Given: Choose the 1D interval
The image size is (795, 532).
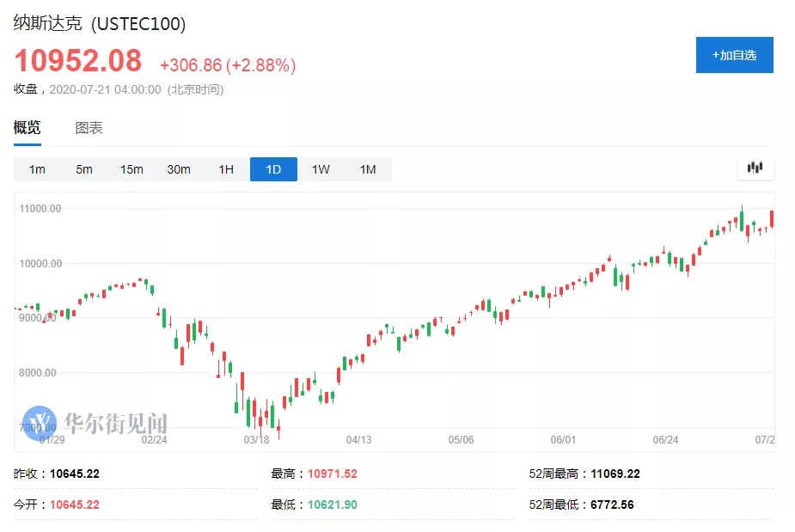Looking at the screenshot, I should 273,169.
